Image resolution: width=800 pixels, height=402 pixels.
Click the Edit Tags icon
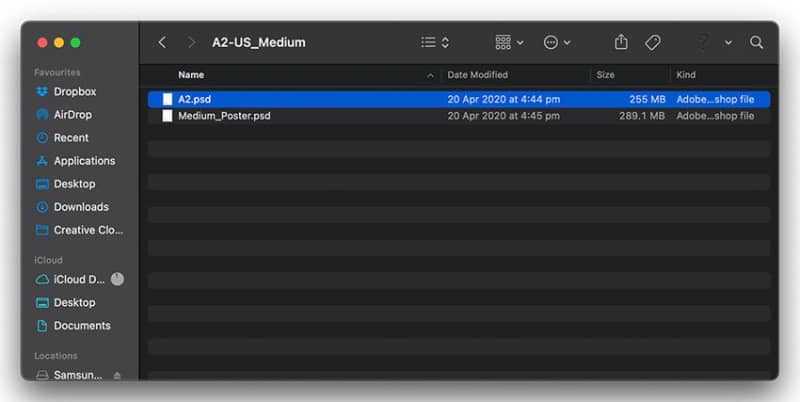tap(653, 42)
